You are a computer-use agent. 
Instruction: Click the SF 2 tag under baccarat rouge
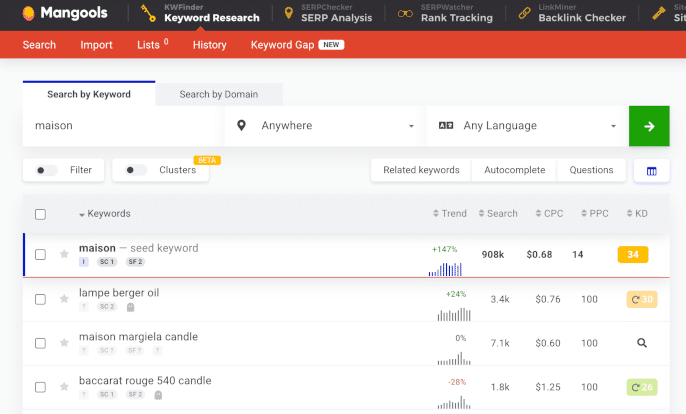[135, 395]
